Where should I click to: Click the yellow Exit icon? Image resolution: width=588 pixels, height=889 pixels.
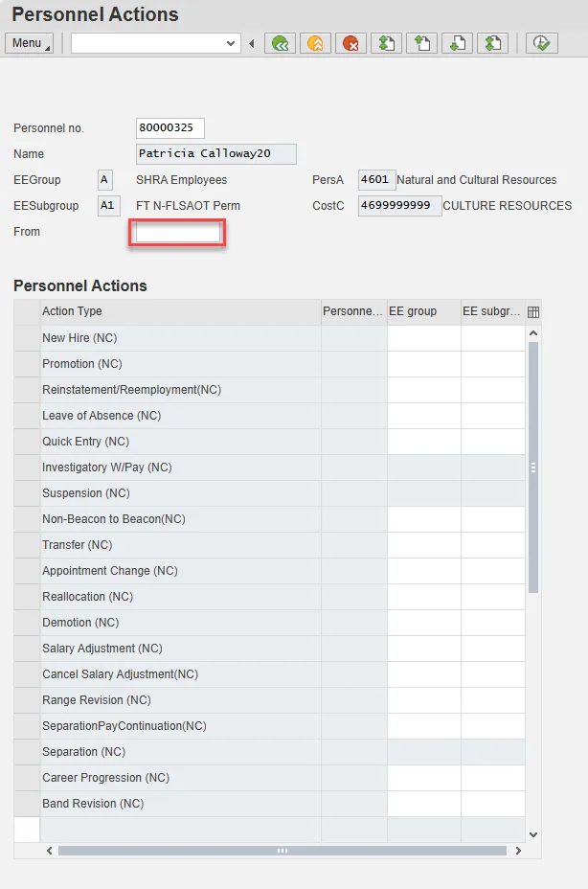click(x=315, y=43)
